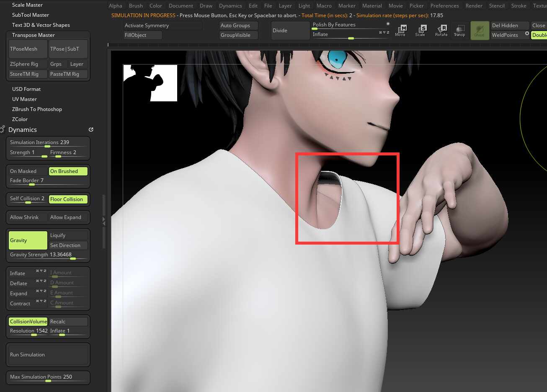
Task: Click the TPoseMesh button
Action: (x=28, y=49)
